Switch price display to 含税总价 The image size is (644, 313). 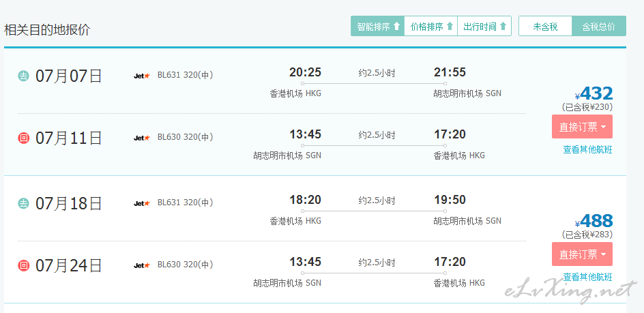[x=599, y=27]
